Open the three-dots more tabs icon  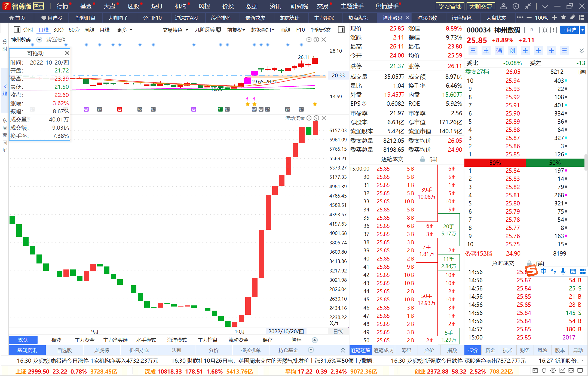coord(520,17)
